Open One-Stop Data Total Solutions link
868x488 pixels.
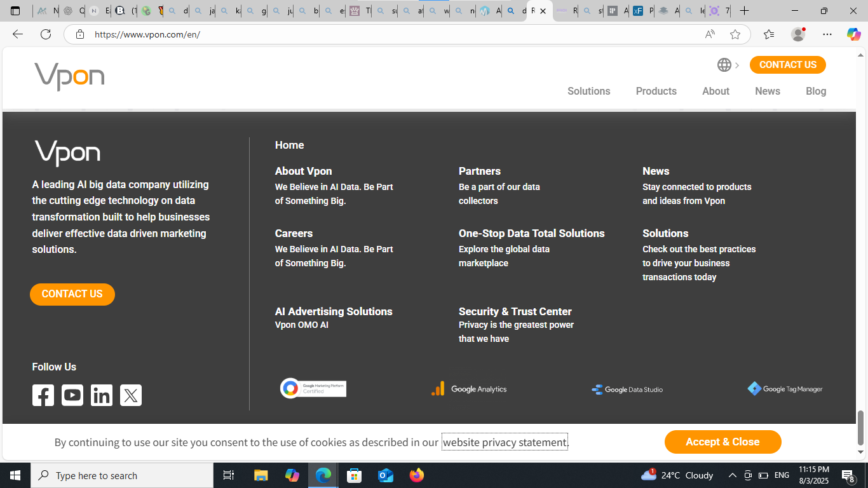point(532,233)
